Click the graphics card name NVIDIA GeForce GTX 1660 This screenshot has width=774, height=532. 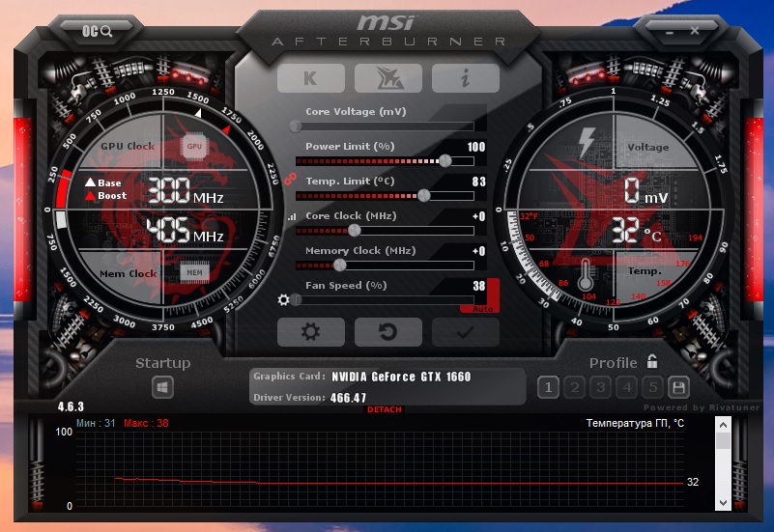click(401, 377)
